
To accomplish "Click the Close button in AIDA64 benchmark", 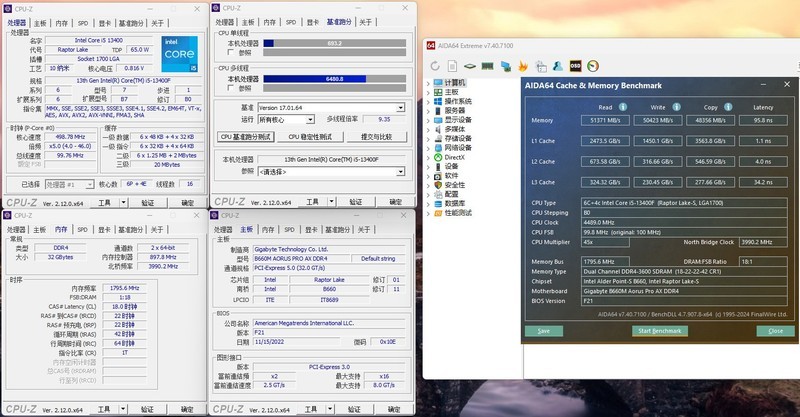I will click(776, 331).
